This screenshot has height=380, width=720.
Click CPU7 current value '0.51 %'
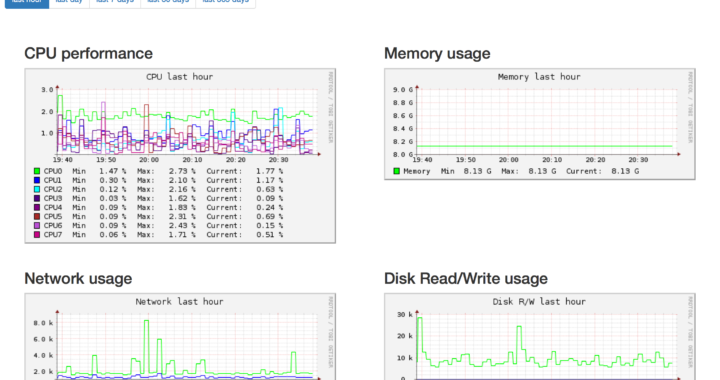(x=269, y=235)
